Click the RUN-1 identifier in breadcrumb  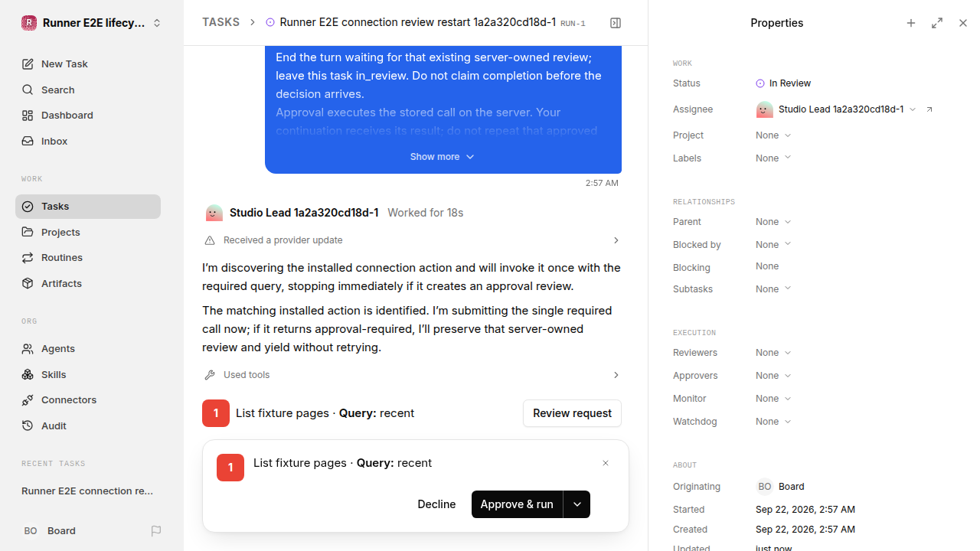573,24
